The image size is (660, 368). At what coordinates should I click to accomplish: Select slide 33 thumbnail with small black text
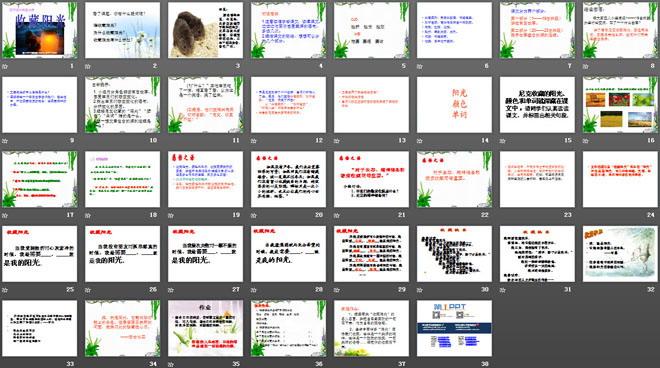click(40, 328)
